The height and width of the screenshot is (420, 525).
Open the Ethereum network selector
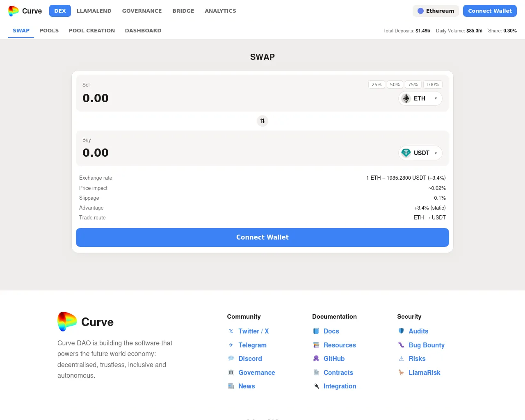[x=436, y=11]
